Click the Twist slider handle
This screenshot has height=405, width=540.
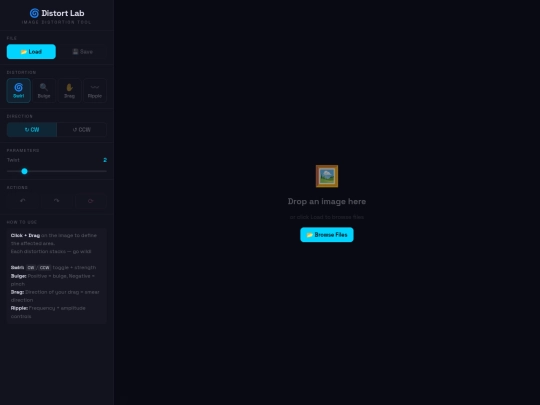tap(24, 171)
